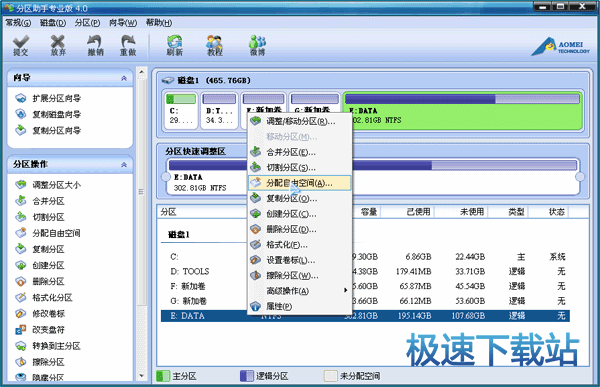Choose 切割分区(S) in context menu

(300, 168)
